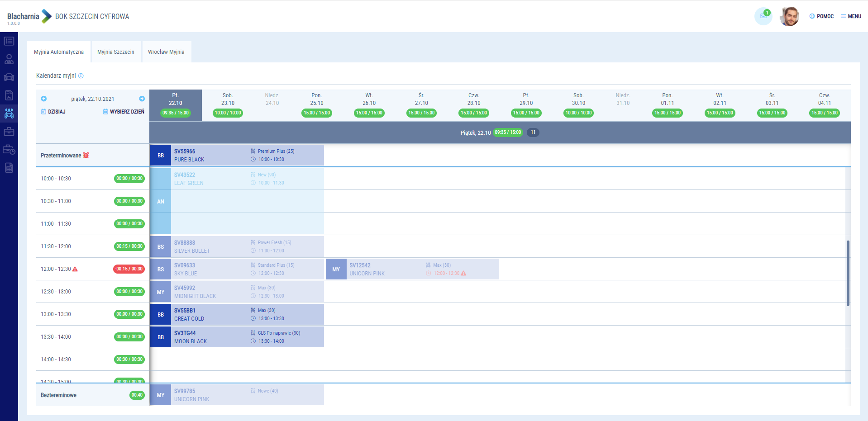Advance to next day with right arrow

[142, 99]
